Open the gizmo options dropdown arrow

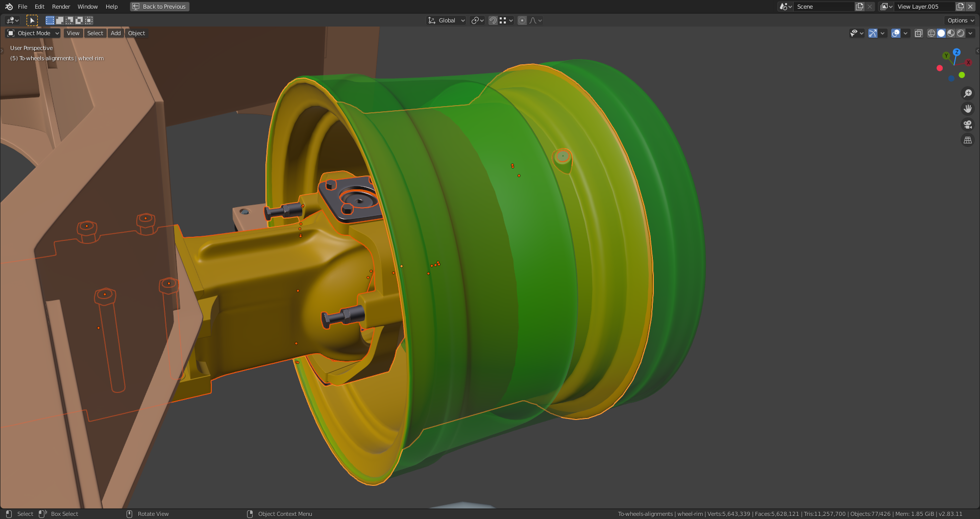(x=883, y=33)
